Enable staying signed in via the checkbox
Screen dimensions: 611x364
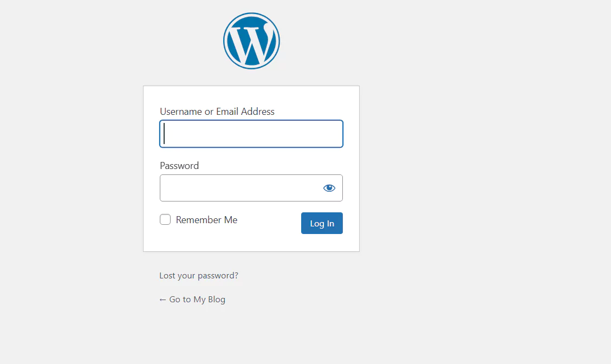165,219
